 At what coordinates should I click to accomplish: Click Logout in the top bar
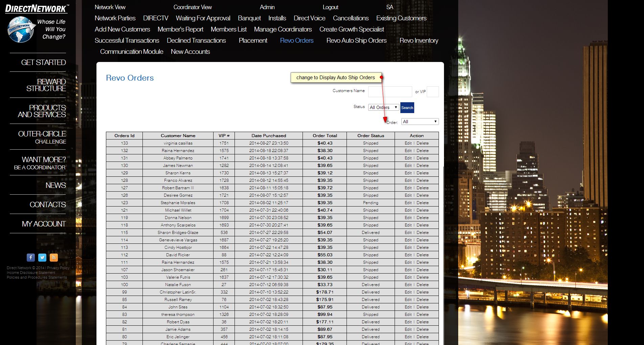point(330,7)
